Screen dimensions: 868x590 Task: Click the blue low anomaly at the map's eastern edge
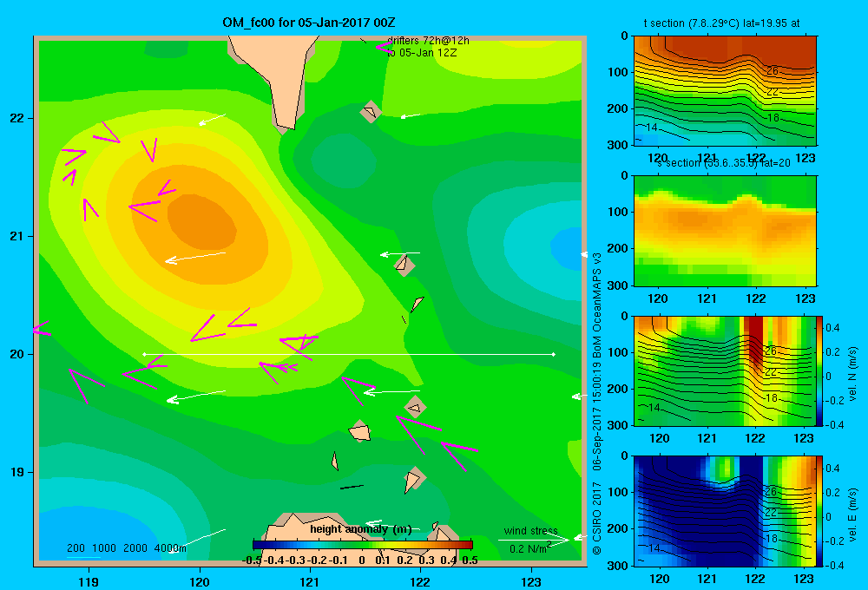[568, 247]
